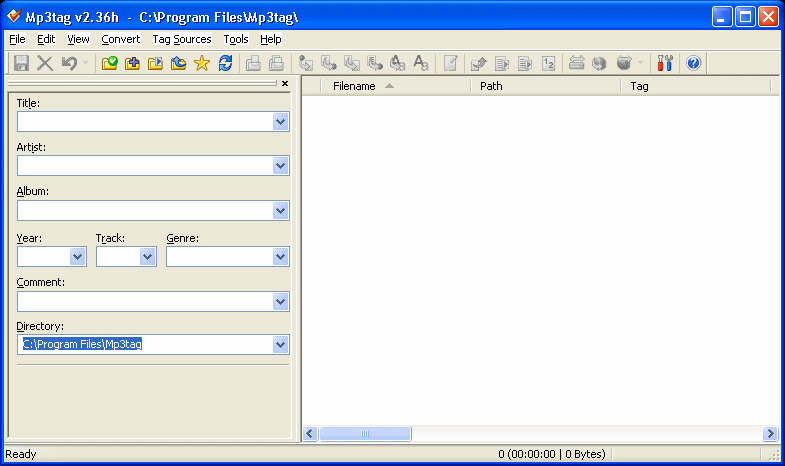The width and height of the screenshot is (785, 466).
Task: Click the Open playlist folder icon
Action: 155,63
